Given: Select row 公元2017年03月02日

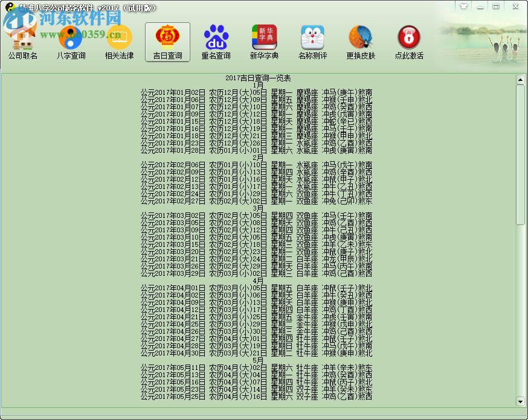Looking at the screenshot, I should [x=257, y=215].
